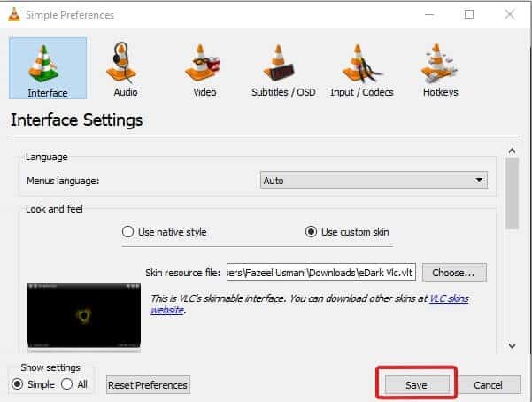
Task: Click the scrollbar down arrow
Action: (512, 345)
